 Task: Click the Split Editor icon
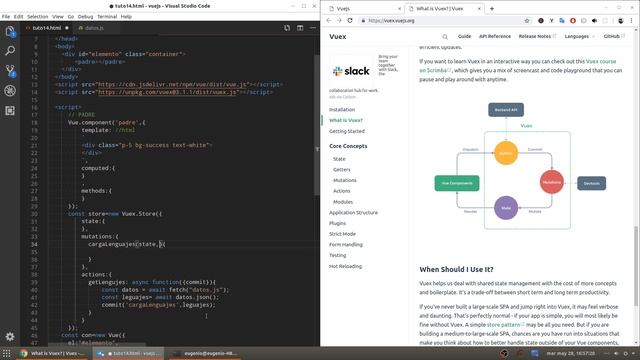300,28
